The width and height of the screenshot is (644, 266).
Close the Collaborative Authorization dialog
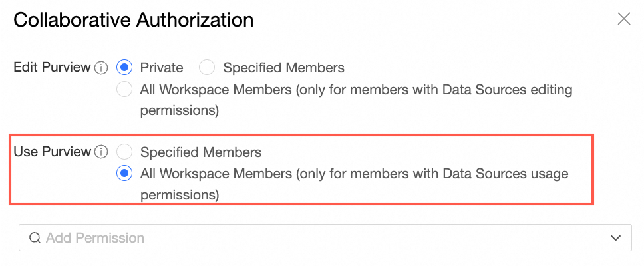623,19
